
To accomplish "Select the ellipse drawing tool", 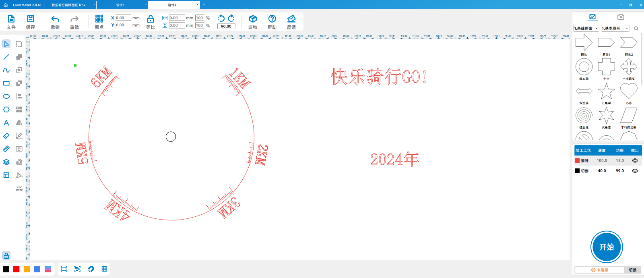I will click(6, 96).
